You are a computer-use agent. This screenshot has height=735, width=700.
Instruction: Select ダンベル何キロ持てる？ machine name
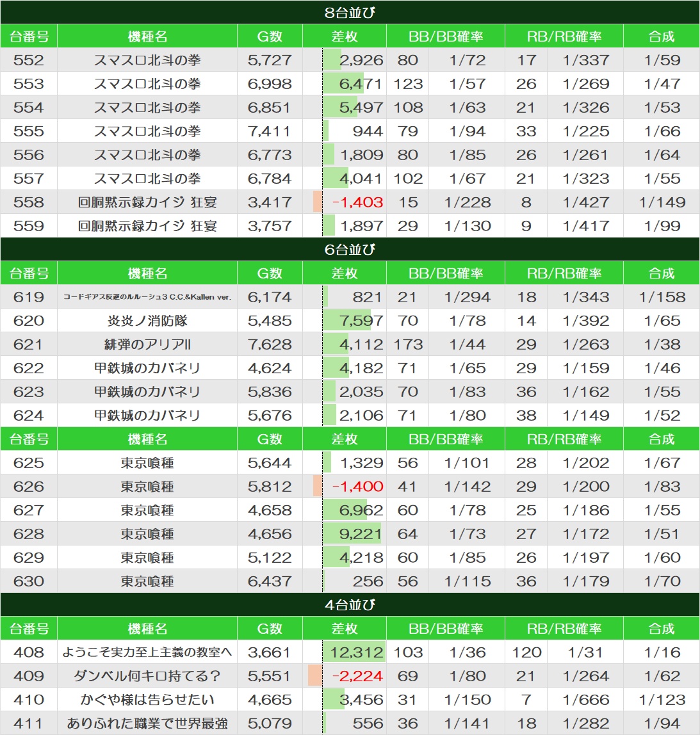pyautogui.click(x=147, y=676)
